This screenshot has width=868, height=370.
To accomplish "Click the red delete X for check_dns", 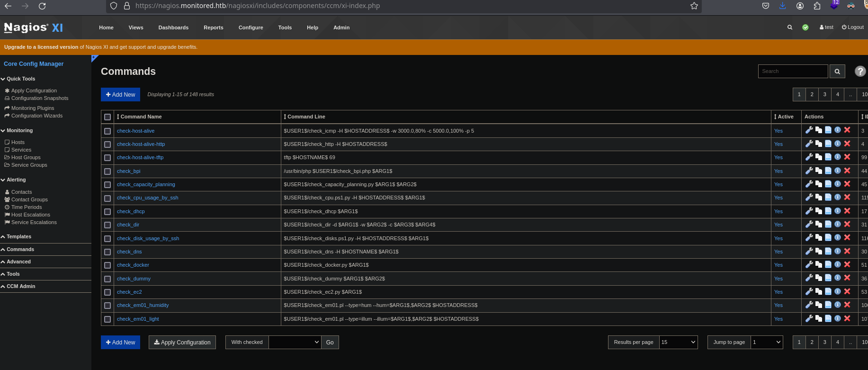I will point(847,251).
